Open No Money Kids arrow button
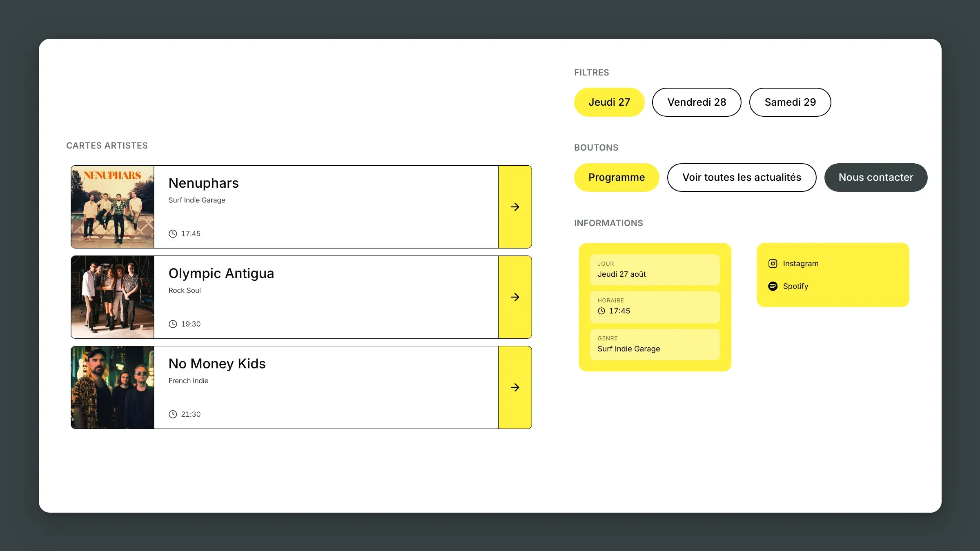Screen dimensions: 980x551 coord(515,387)
